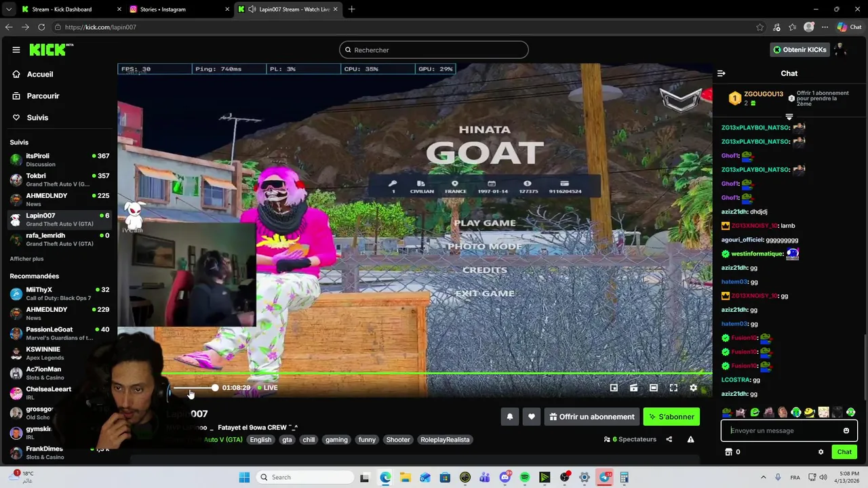868x488 pixels.
Task: Open rafa_lemridh channel in sidebar
Action: pos(59,239)
